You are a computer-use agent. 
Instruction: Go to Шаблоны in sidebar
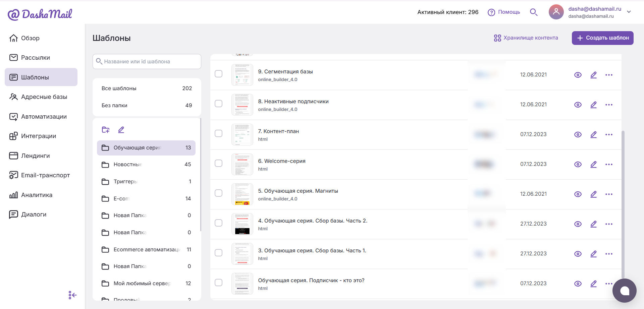(41, 77)
